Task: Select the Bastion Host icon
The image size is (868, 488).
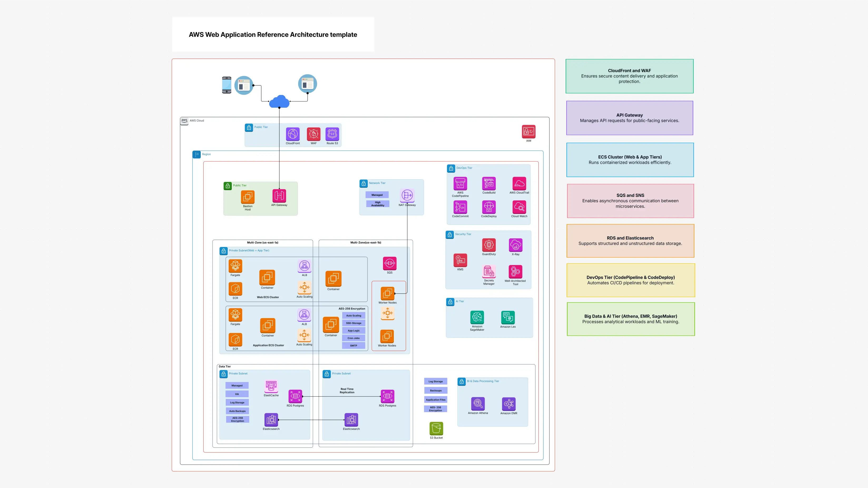Action: [x=248, y=197]
